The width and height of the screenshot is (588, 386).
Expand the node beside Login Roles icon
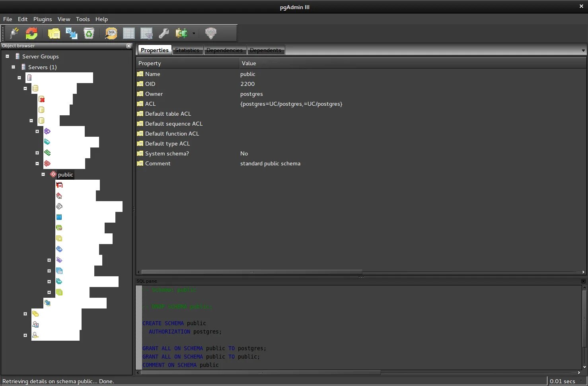[x=25, y=335]
